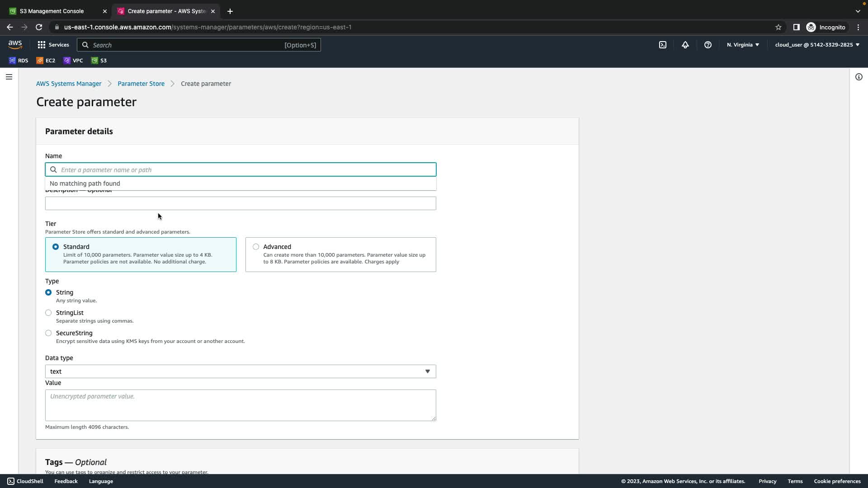Open the Services grid menu
Image resolution: width=868 pixels, height=488 pixels.
53,45
